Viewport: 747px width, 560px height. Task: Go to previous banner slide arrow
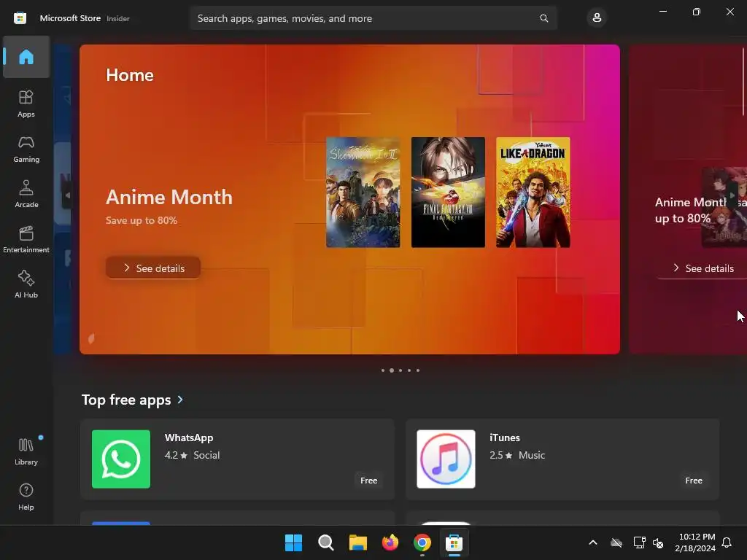tap(67, 195)
